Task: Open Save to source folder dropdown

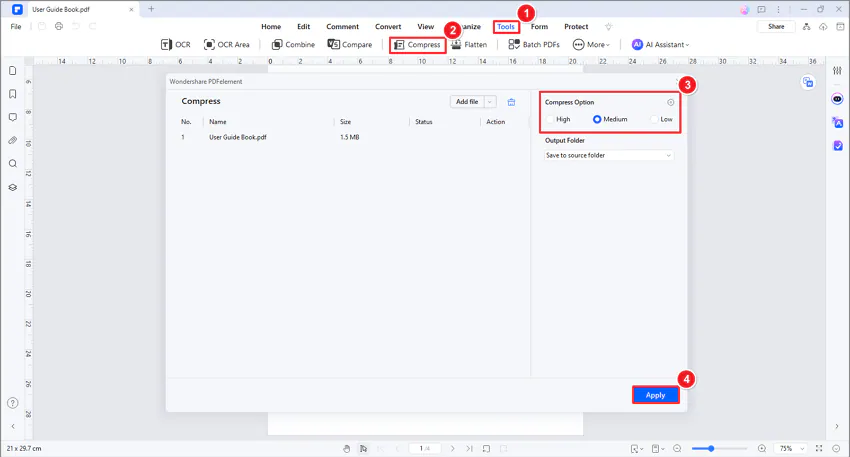Action: (x=609, y=156)
